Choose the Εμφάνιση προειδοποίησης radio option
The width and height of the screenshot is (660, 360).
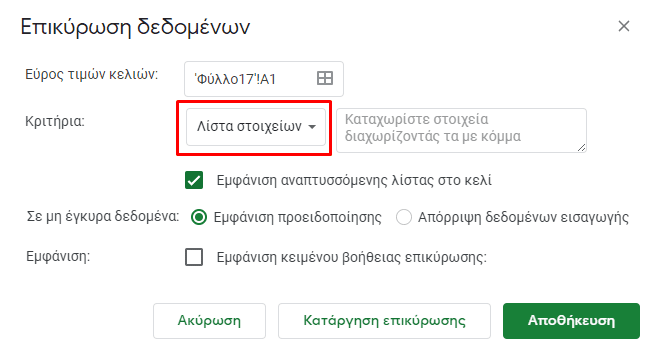(x=199, y=217)
